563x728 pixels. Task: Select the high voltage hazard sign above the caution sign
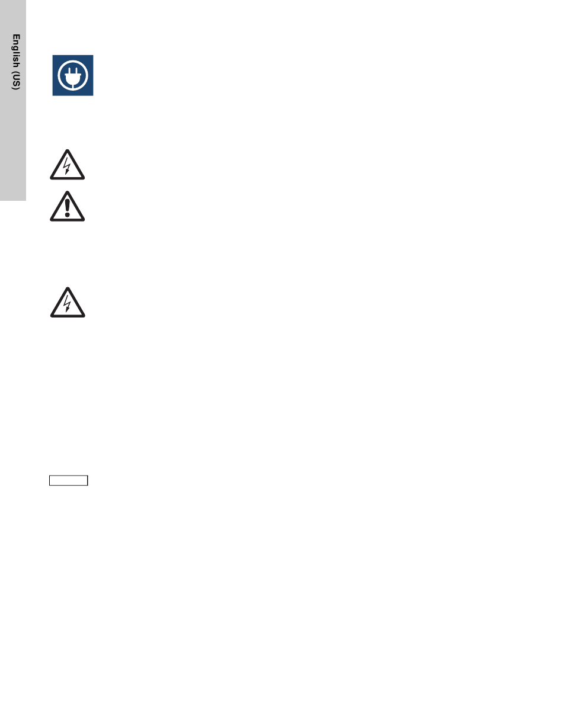(67, 164)
